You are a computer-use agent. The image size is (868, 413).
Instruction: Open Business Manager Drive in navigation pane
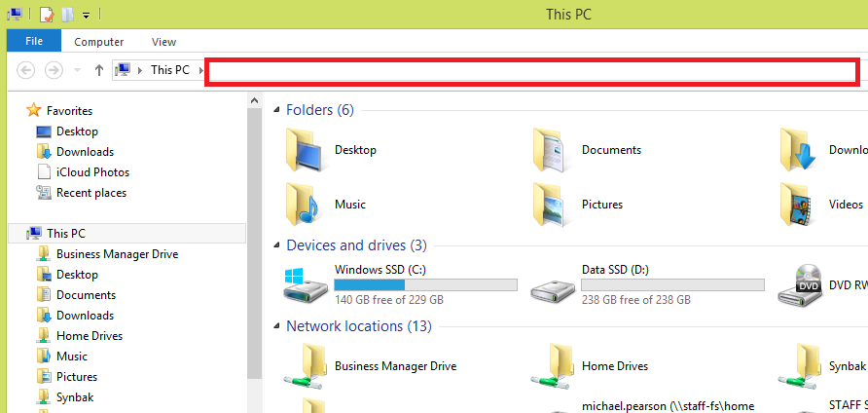[117, 254]
